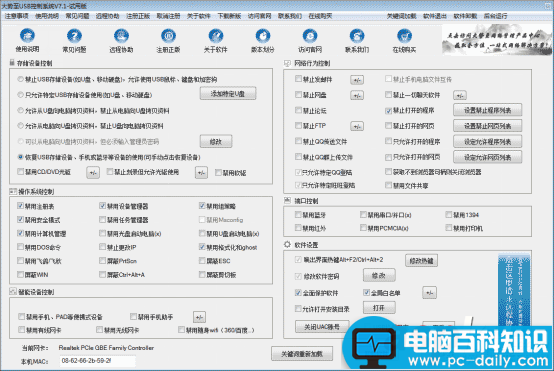Toggle 禁用任务管理器 checkbox
The height and width of the screenshot is (371, 554).
pyautogui.click(x=102, y=220)
